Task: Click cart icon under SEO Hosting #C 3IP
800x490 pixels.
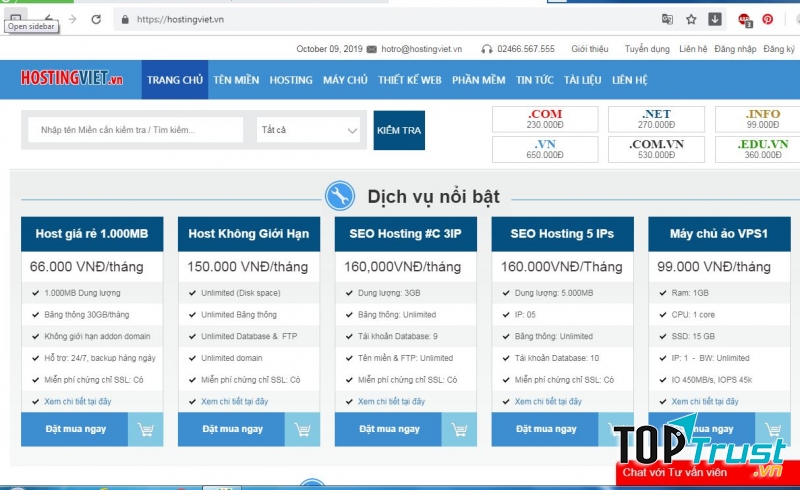Action: [x=459, y=429]
